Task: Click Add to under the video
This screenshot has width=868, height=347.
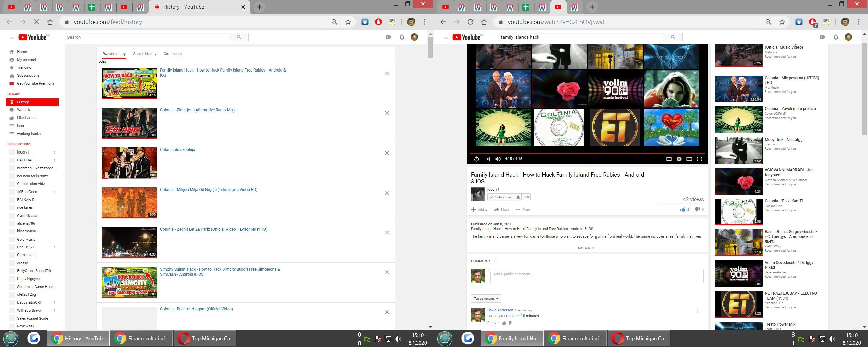Action: (479, 210)
